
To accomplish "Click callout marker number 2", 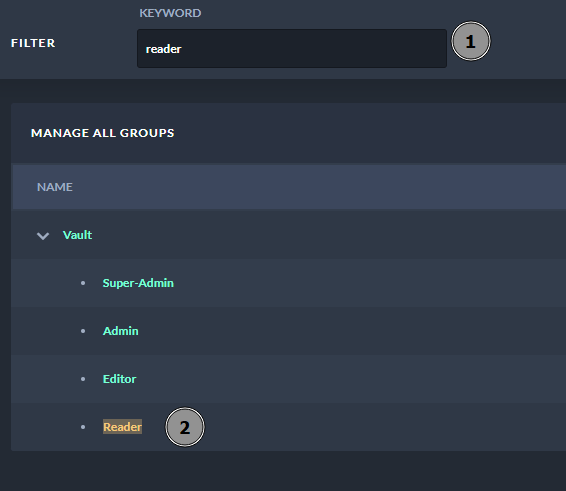I will [185, 427].
